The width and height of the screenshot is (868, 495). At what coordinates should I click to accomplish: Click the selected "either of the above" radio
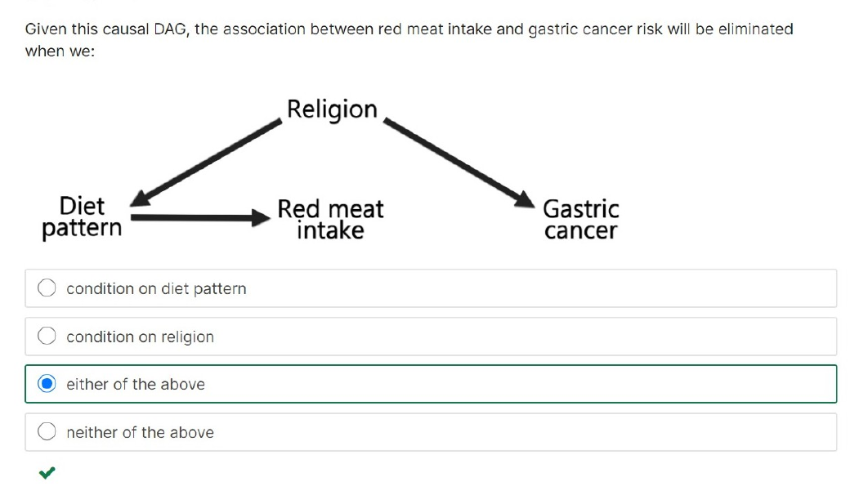(x=47, y=383)
